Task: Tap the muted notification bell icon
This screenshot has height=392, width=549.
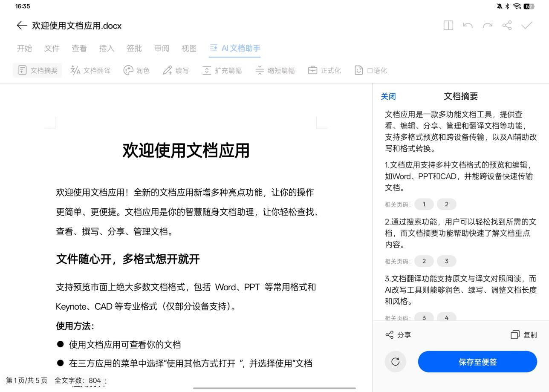Action: pos(499,6)
